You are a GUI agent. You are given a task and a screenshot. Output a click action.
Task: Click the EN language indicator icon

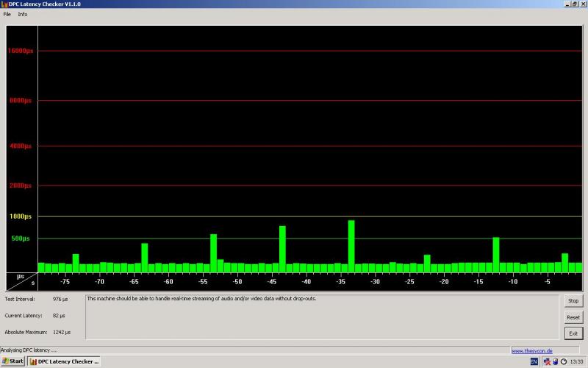click(x=534, y=361)
